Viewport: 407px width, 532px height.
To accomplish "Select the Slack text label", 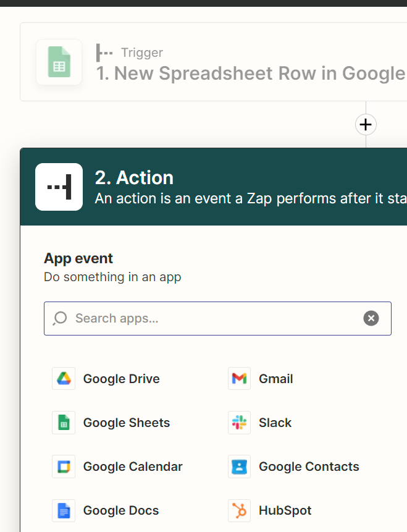I will 275,423.
